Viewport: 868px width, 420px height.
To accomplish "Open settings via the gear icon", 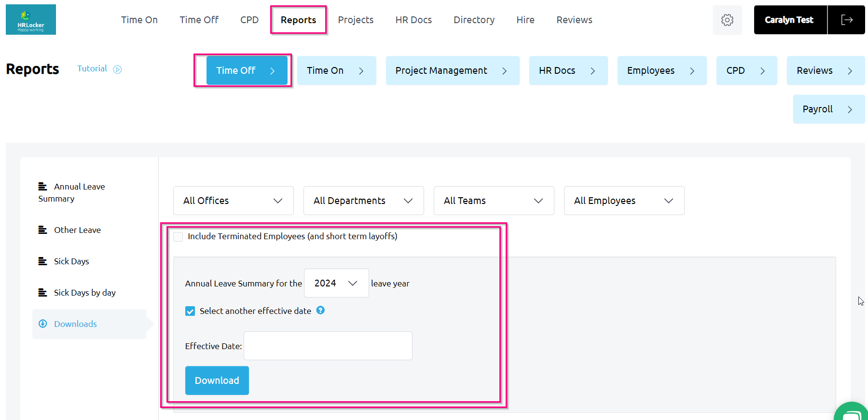I will click(727, 20).
